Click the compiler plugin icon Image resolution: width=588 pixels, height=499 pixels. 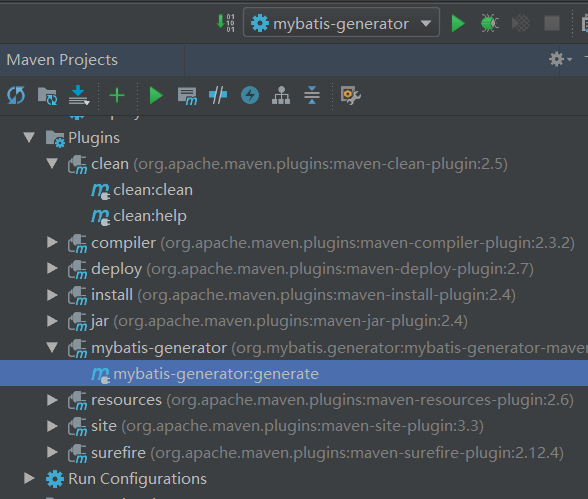click(x=77, y=244)
